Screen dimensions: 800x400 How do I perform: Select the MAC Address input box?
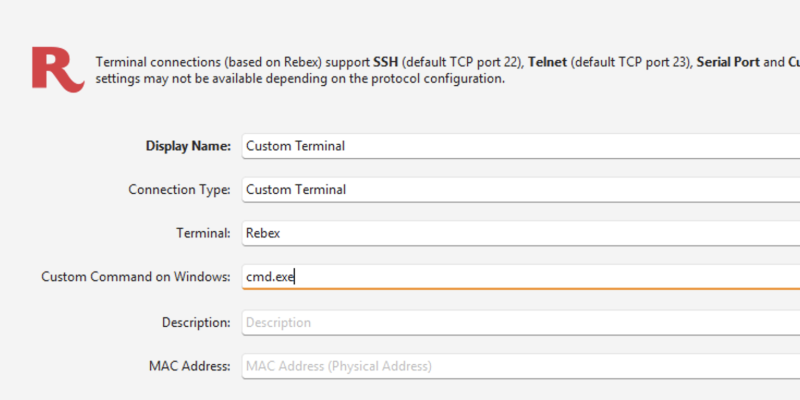coord(521,366)
